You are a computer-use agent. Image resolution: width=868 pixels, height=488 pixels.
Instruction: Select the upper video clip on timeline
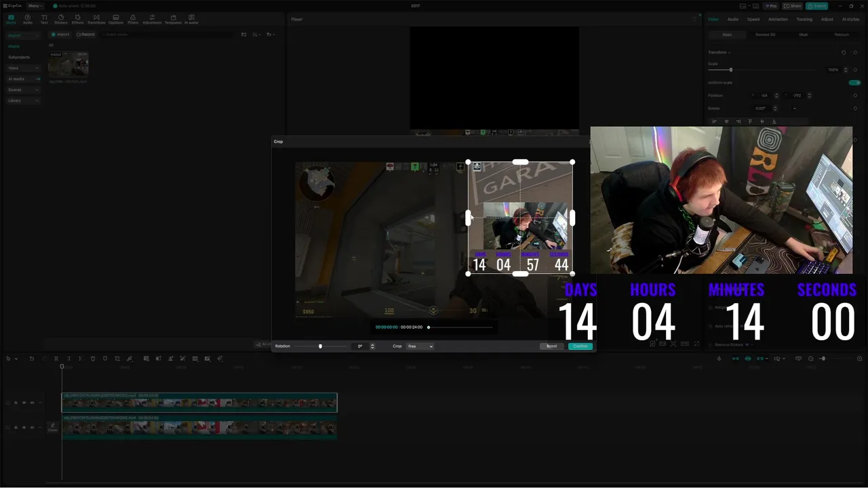pyautogui.click(x=199, y=403)
